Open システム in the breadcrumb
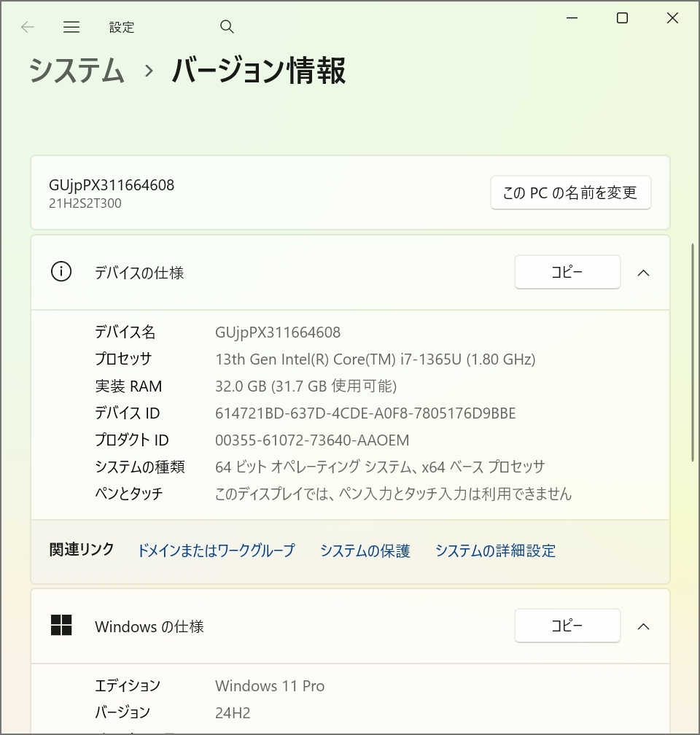The width and height of the screenshot is (700, 735). pyautogui.click(x=76, y=71)
